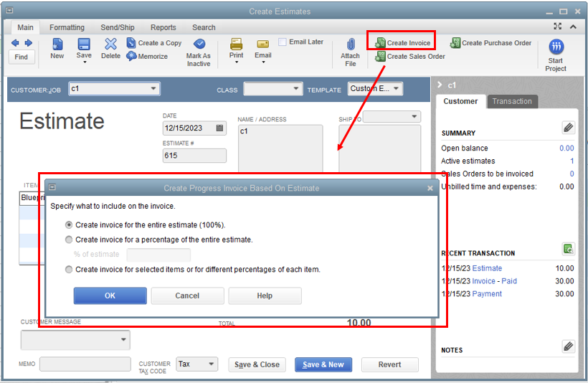Switch to the Reports ribbon tab
This screenshot has height=383, width=588.
point(163,27)
